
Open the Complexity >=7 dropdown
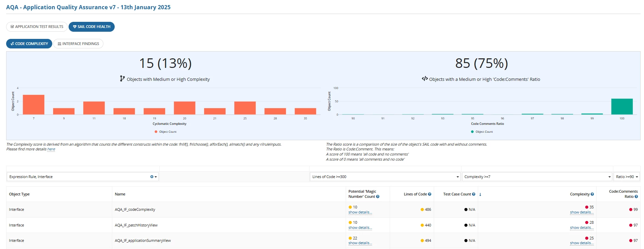(537, 177)
